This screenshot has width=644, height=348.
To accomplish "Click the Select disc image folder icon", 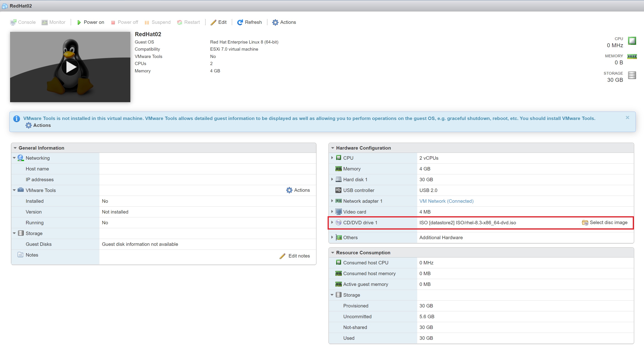I will coord(585,222).
